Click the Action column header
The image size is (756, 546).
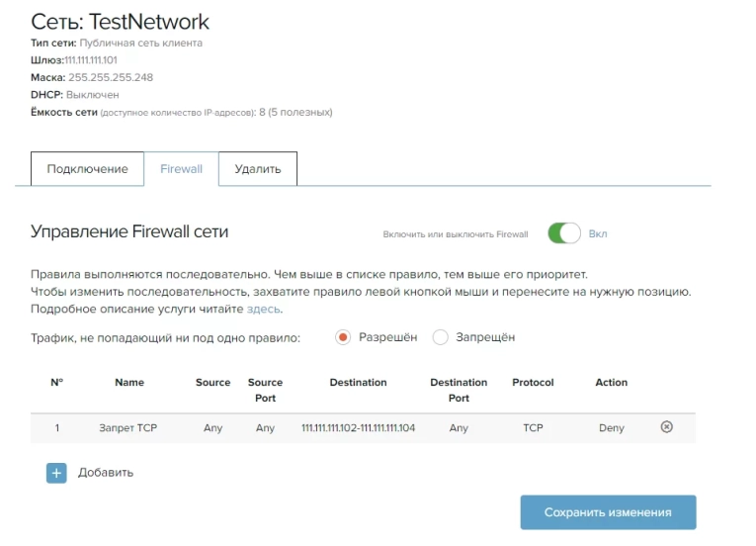tap(611, 382)
